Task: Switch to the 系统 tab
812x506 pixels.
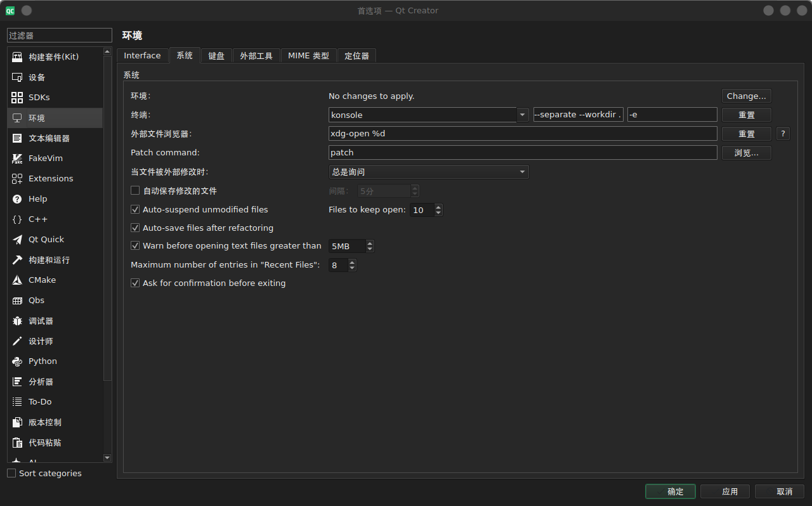Action: 185,55
